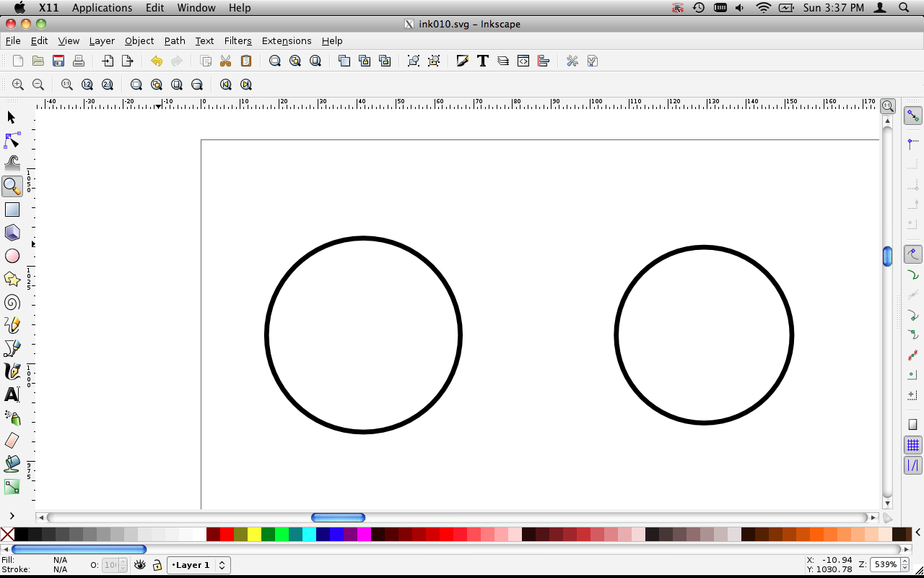Click the Zoom 2:1 icon
Screen dimensions: 924x578
tap(108, 85)
